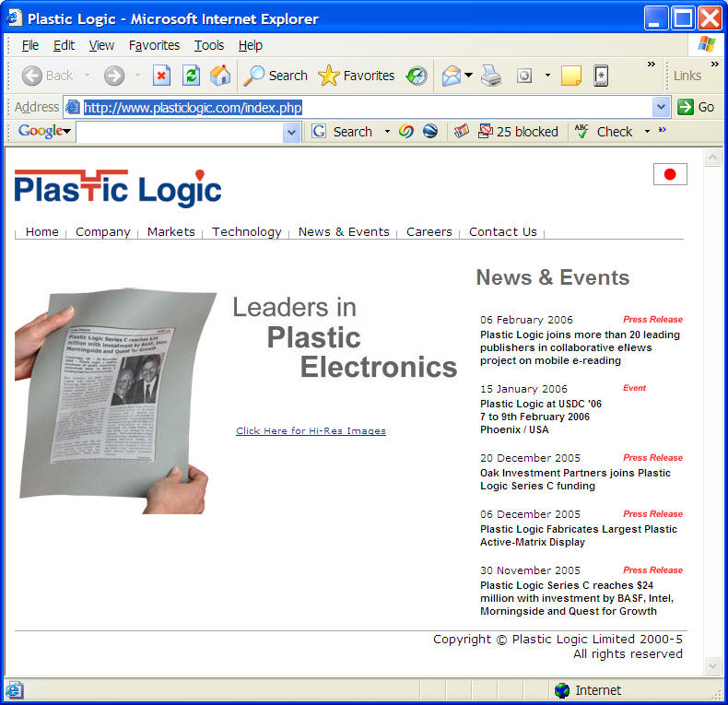Click the 25 blocked popup blocker button
Screen dimensions: 728x705
tap(518, 132)
